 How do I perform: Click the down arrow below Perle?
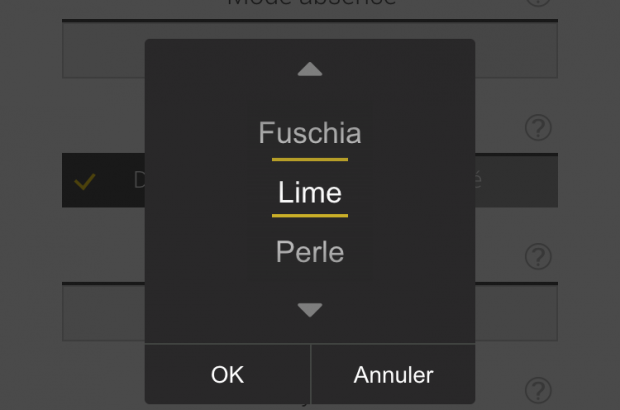[x=310, y=310]
